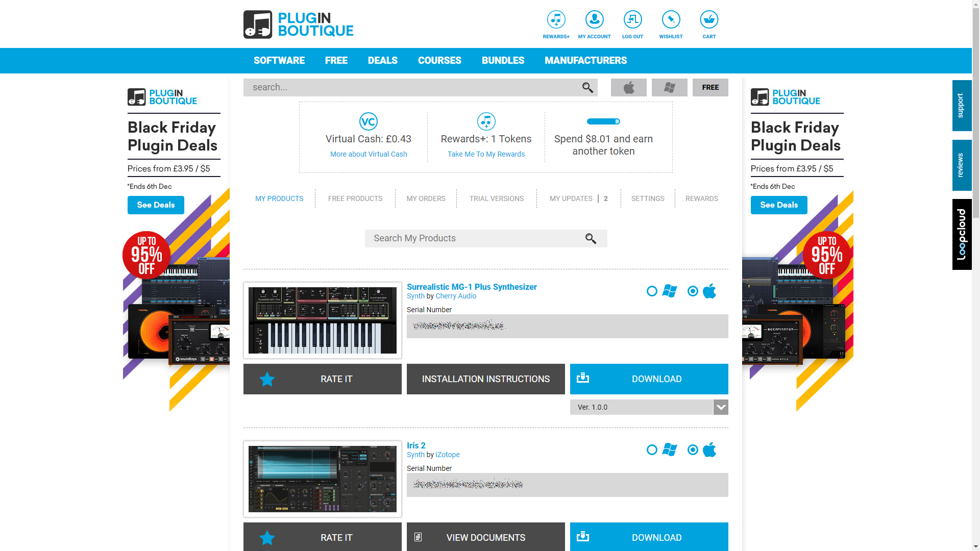Image resolution: width=980 pixels, height=551 pixels.
Task: Select Mac radio for Iris 2
Action: tap(693, 450)
